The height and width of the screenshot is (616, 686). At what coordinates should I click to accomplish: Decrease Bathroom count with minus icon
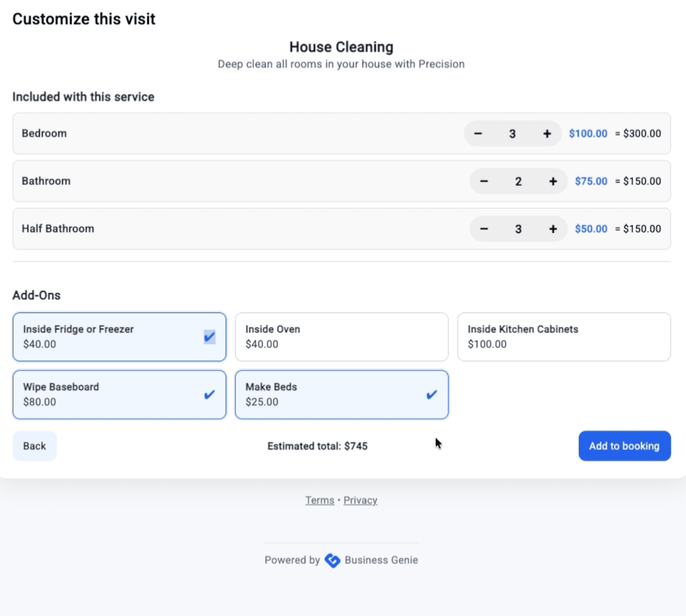(484, 181)
